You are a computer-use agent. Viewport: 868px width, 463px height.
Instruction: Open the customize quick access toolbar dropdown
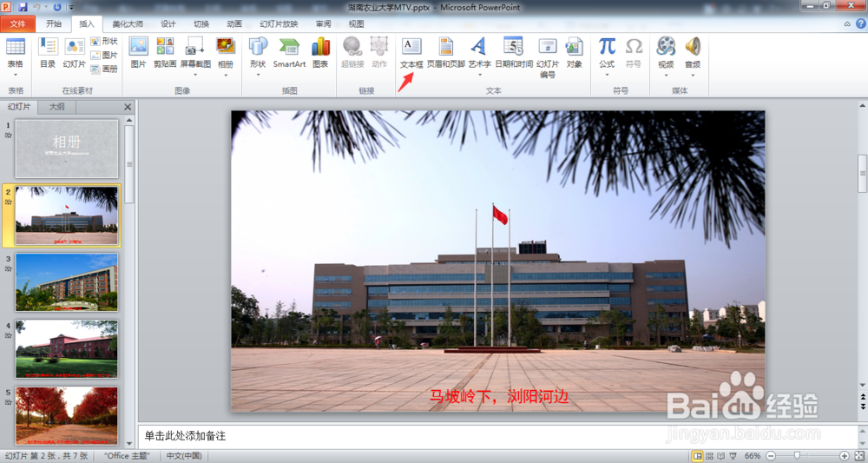tap(71, 8)
